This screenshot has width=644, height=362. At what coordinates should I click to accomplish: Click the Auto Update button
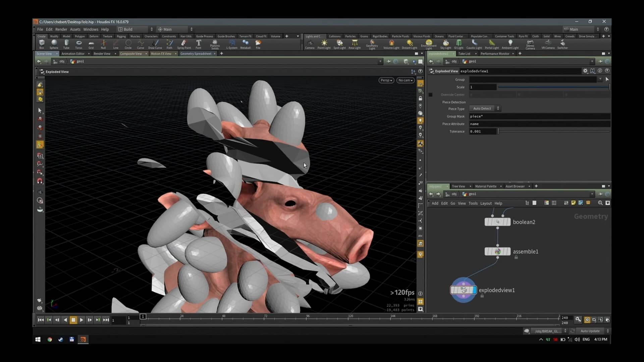pyautogui.click(x=590, y=331)
